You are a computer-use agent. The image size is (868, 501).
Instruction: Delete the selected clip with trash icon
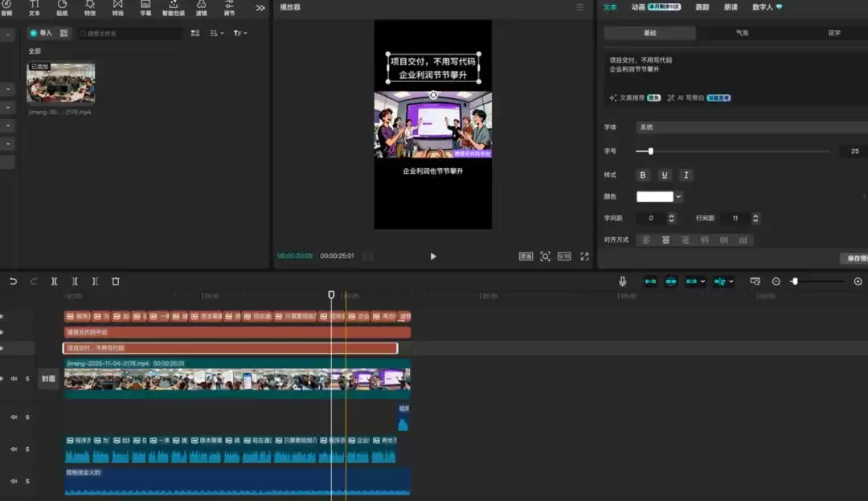(116, 281)
